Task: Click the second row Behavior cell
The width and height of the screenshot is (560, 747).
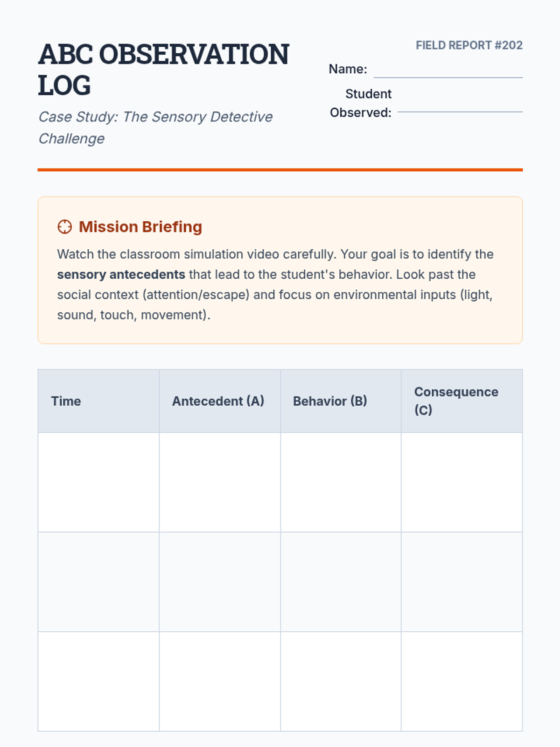Action: tap(341, 582)
